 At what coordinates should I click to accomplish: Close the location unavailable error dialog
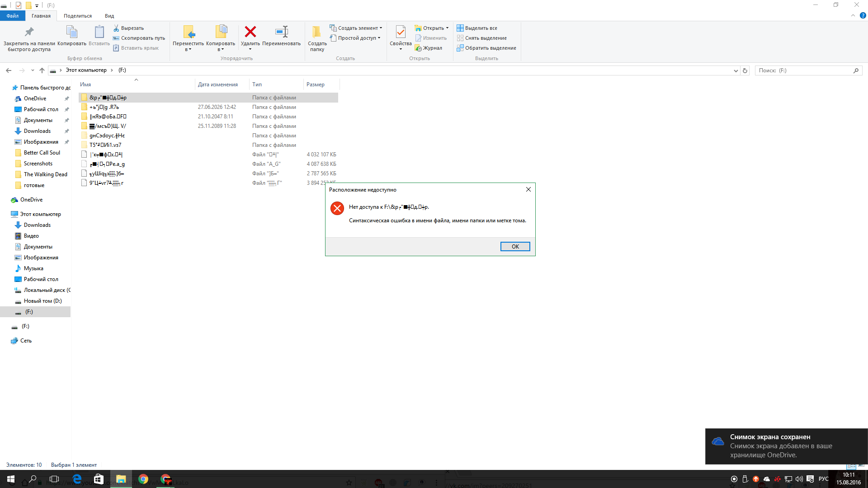(x=528, y=189)
